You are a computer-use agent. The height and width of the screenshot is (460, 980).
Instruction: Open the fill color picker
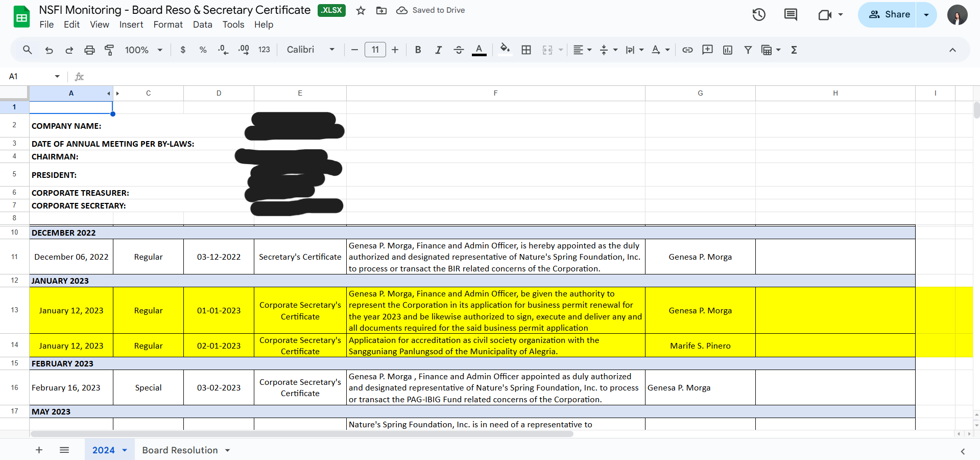pos(505,50)
